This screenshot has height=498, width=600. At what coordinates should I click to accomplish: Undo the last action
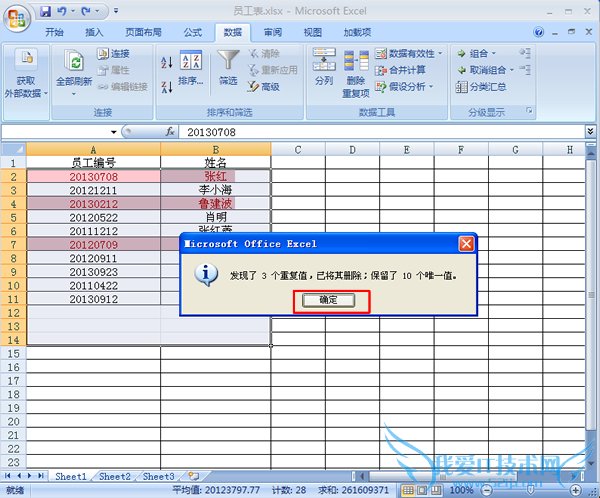[62, 11]
